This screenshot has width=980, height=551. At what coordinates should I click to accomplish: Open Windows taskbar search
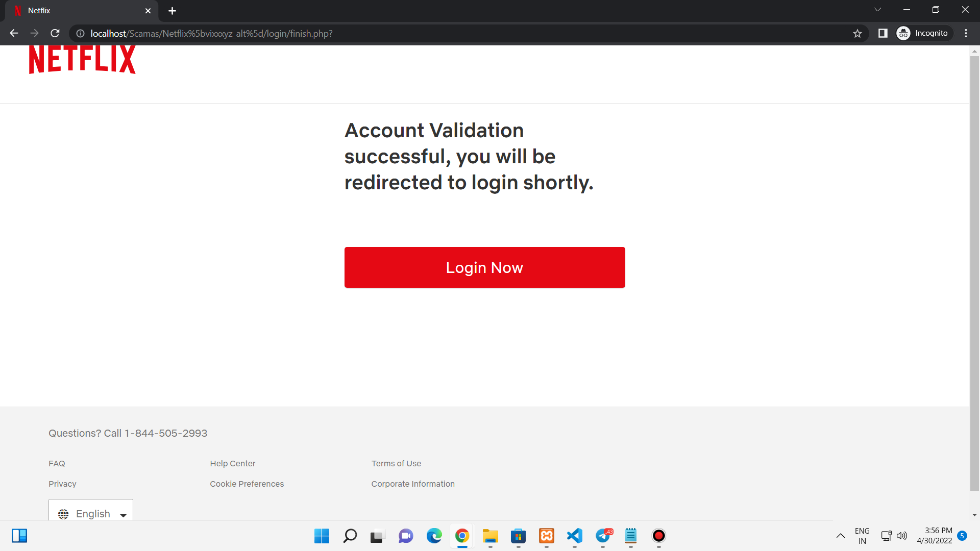[350, 536]
